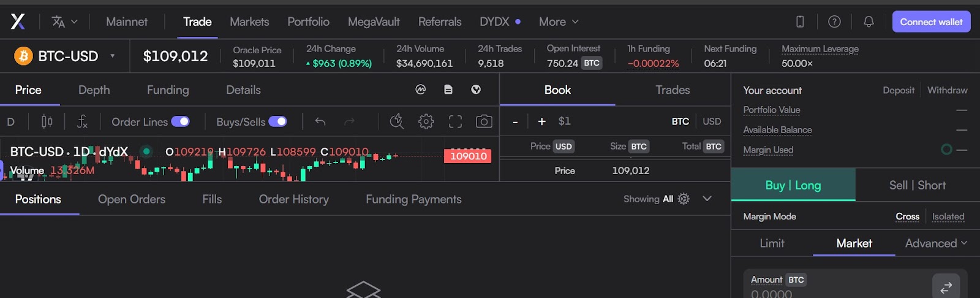Open the whitepaper document icon
Viewport: 980px width, 298px height.
tap(448, 90)
